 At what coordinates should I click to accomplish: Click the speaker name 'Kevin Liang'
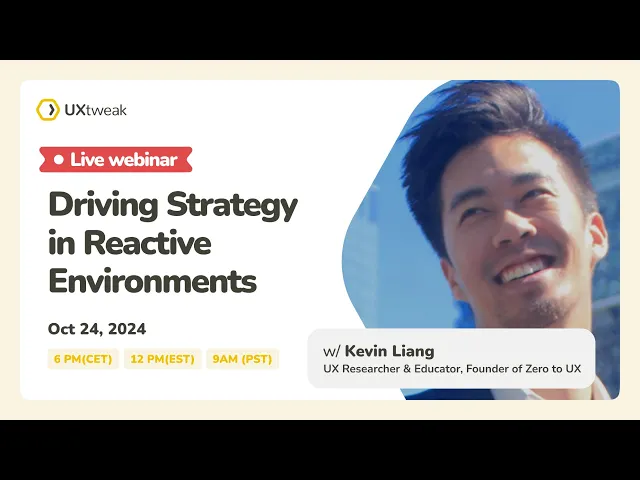389,351
